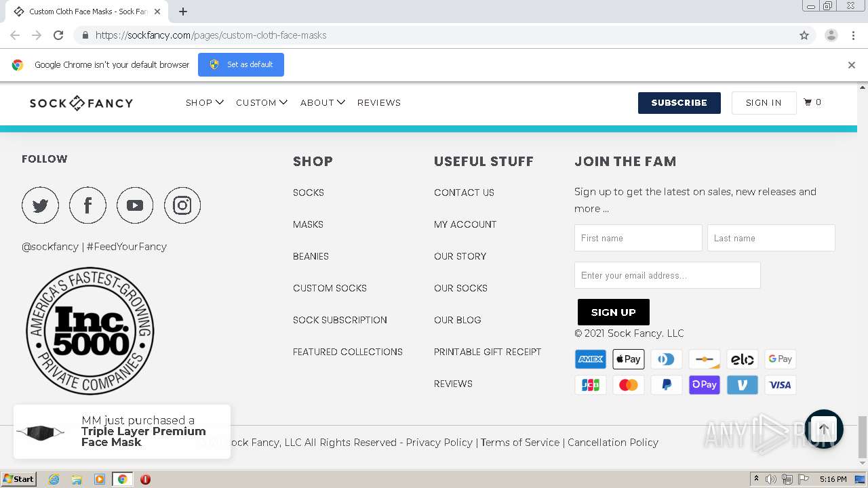The image size is (868, 488).
Task: Click the Diners Club payment icon
Action: [667, 359]
